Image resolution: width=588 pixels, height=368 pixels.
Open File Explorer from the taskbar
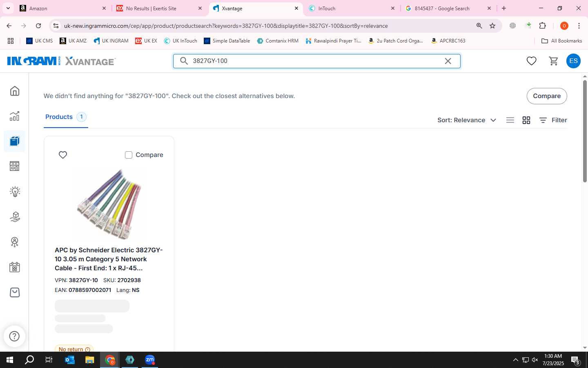point(89,360)
